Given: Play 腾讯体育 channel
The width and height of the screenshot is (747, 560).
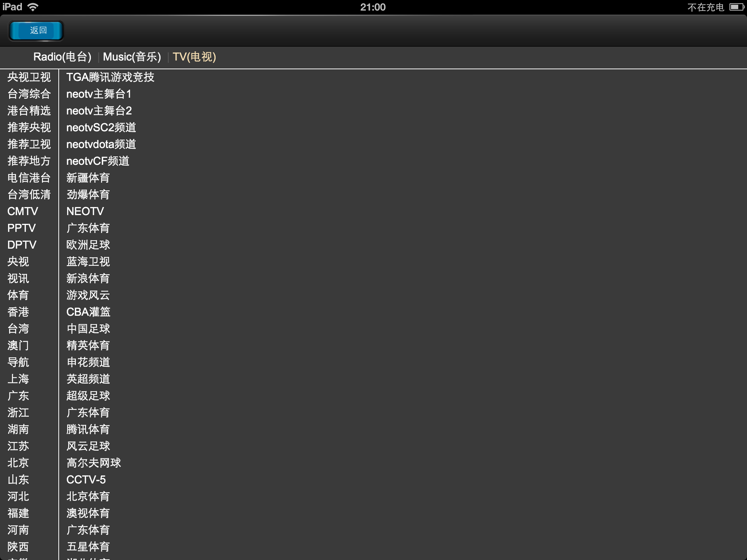Looking at the screenshot, I should coord(88,429).
